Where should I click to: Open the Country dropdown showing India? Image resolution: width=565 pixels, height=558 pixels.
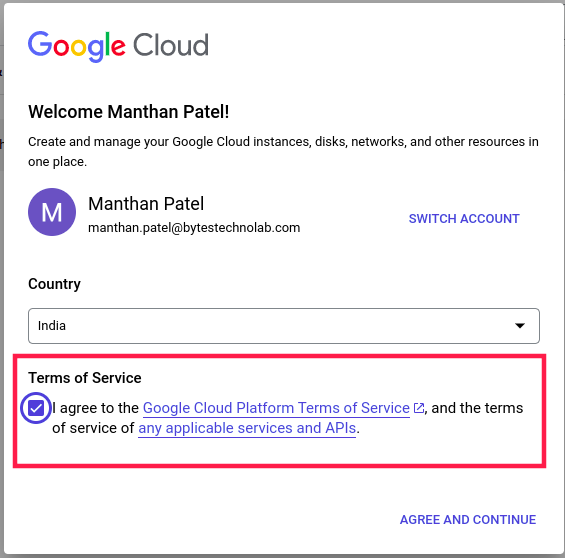pyautogui.click(x=284, y=326)
